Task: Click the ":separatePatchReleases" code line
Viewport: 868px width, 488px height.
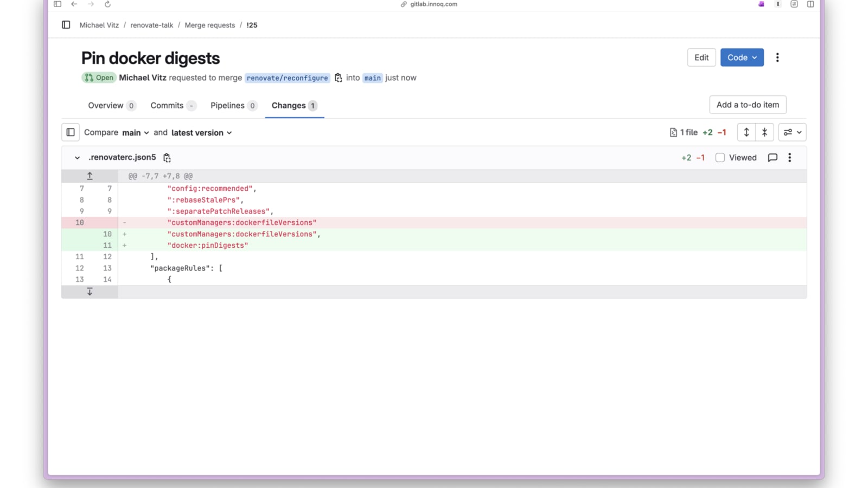Action: click(x=220, y=211)
